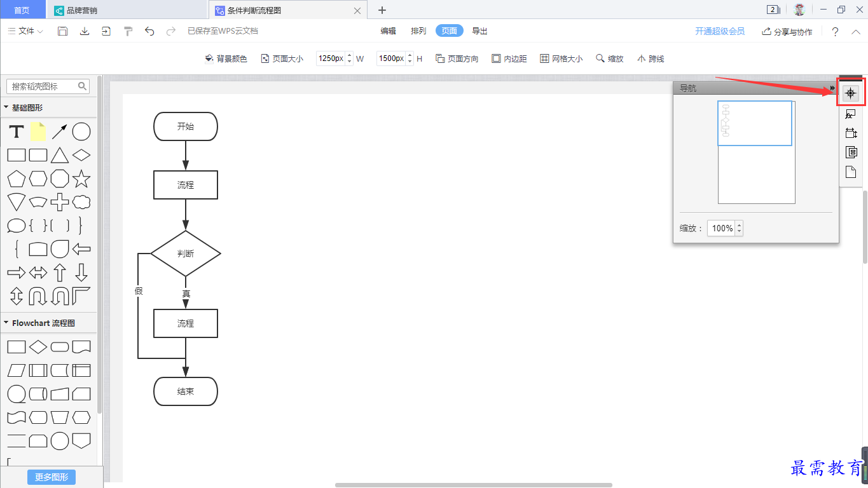Click the 更多图形 more shapes button
This screenshot has width=868, height=488.
coord(52,477)
